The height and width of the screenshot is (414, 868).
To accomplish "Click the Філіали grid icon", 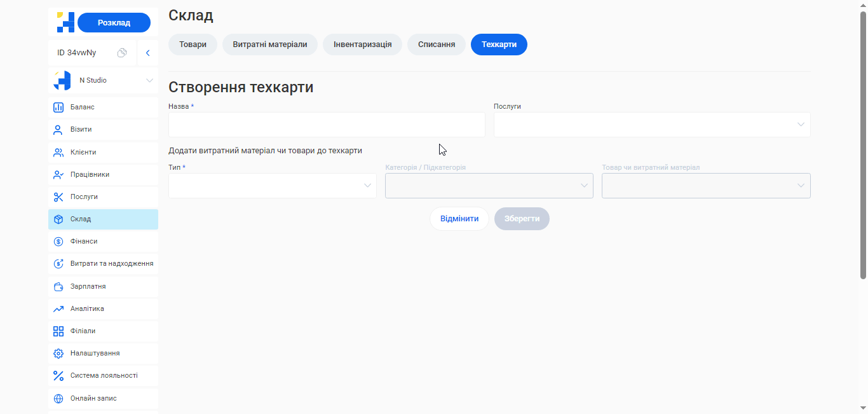I will click(x=58, y=331).
